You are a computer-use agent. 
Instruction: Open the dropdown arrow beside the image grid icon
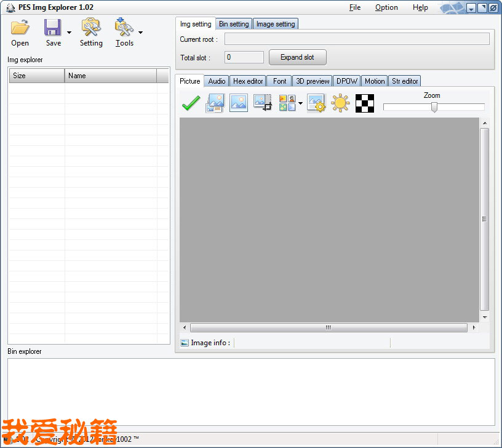(300, 103)
